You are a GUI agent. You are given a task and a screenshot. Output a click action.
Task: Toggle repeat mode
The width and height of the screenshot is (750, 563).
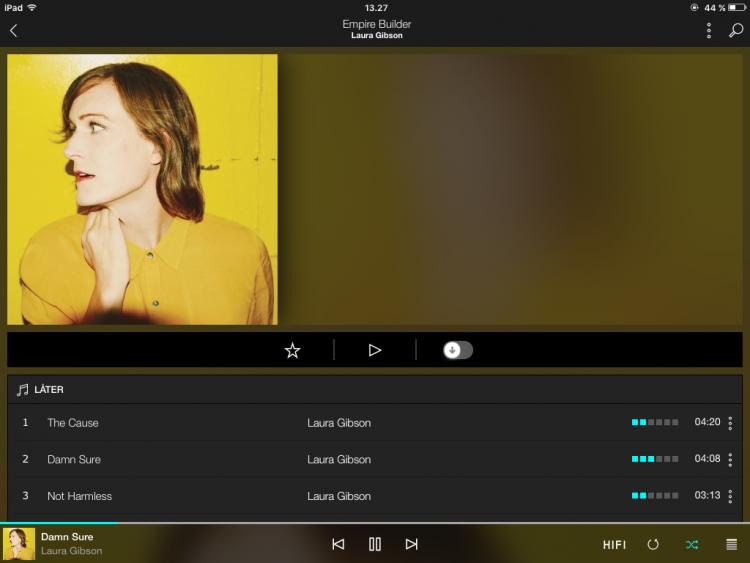pyautogui.click(x=653, y=544)
